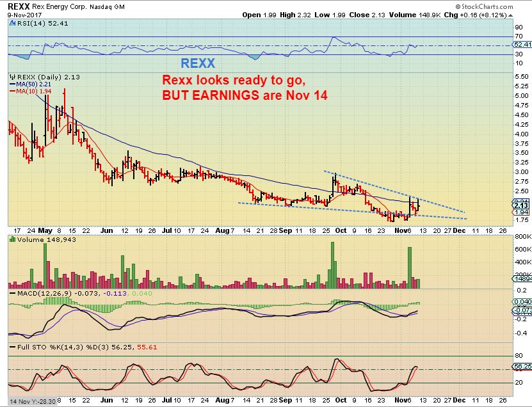The height and width of the screenshot is (407, 532).
Task: Click the green up-triangle after the Chg value
Action: 511,15
